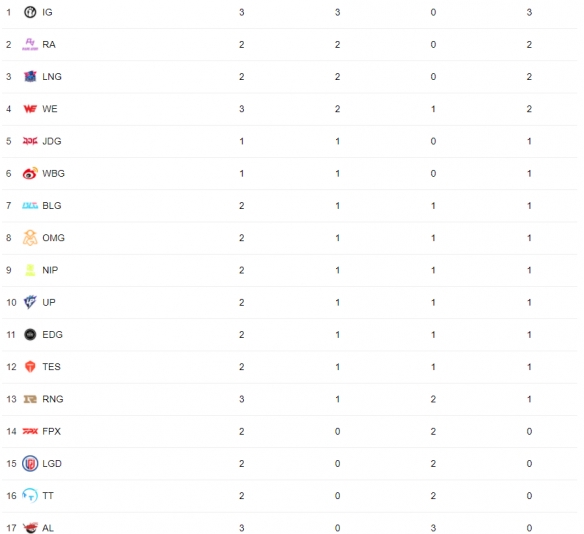Open the FPX team name link
Viewport: 584px width, 534px height.
tap(51, 431)
